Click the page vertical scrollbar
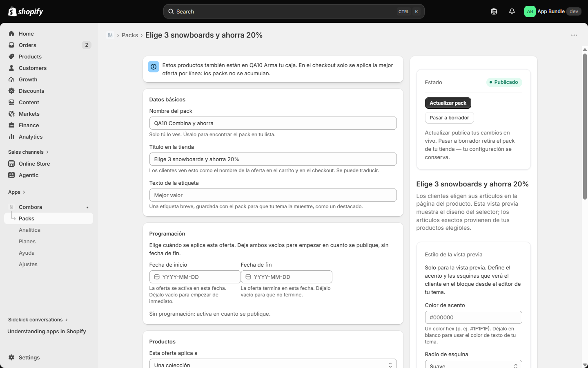The width and height of the screenshot is (588, 368). 585,127
